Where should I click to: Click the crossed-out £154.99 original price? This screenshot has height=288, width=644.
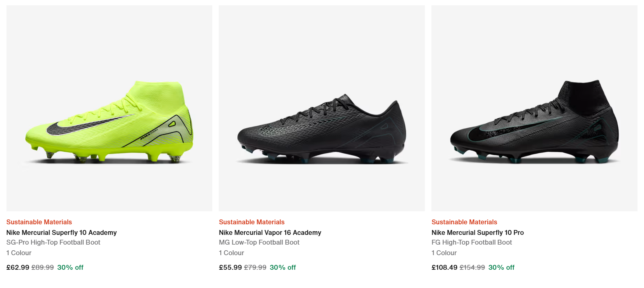(x=472, y=267)
